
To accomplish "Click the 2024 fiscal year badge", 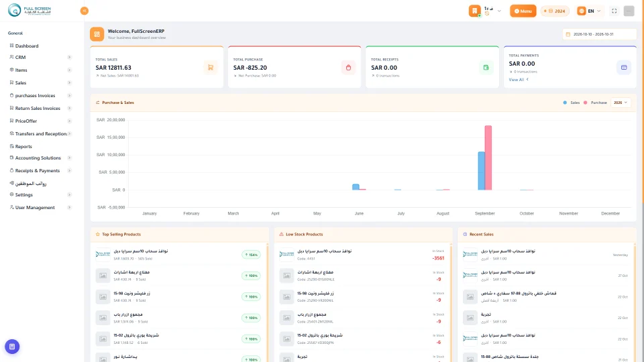I will tap(555, 11).
